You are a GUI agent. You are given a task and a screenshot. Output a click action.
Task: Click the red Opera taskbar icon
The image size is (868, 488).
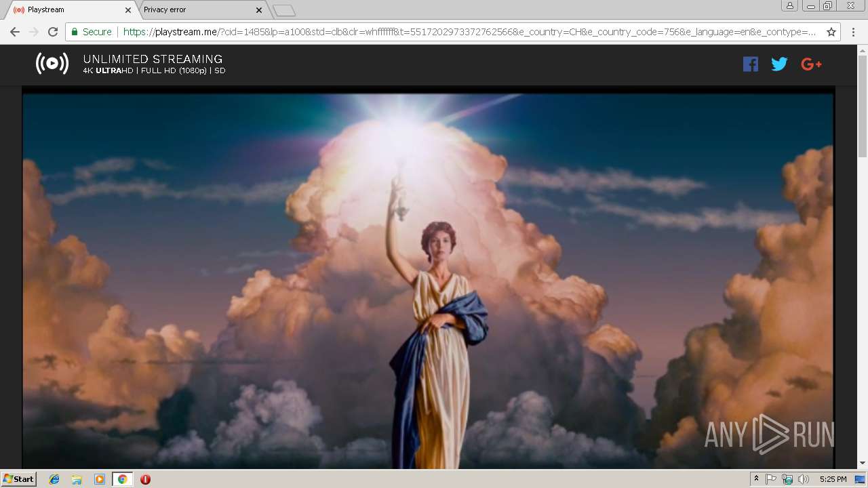[x=145, y=479]
